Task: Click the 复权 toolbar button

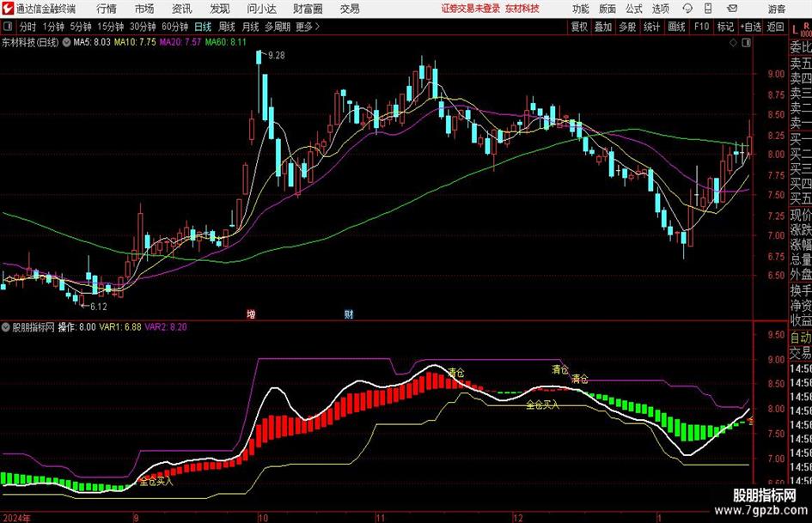Action: (x=579, y=27)
